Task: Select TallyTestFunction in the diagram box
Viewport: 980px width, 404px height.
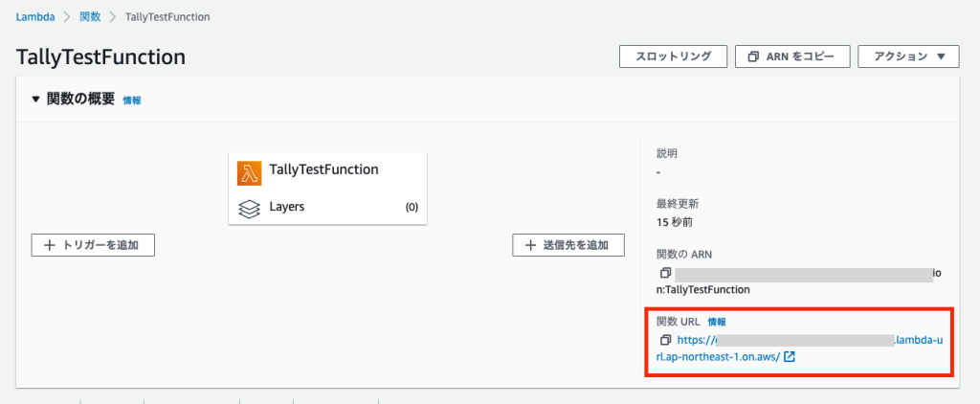Action: point(323,168)
